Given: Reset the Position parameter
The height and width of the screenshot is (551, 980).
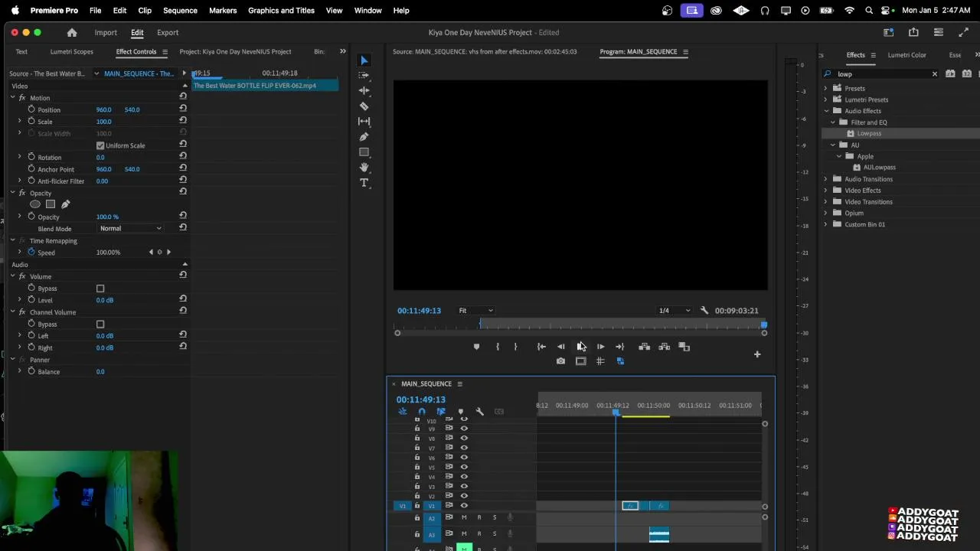Looking at the screenshot, I should pos(183,108).
